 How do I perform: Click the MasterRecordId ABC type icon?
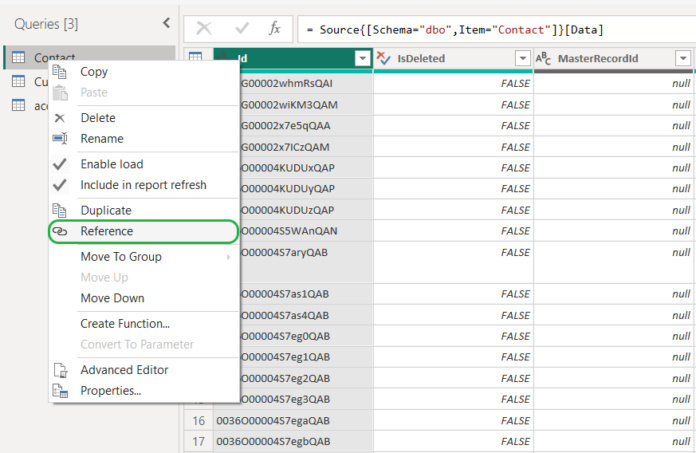point(546,59)
